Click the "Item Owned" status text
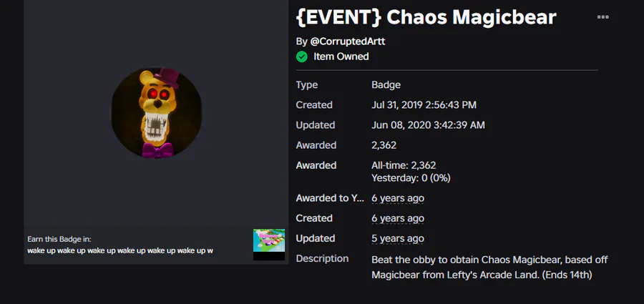 pos(341,57)
